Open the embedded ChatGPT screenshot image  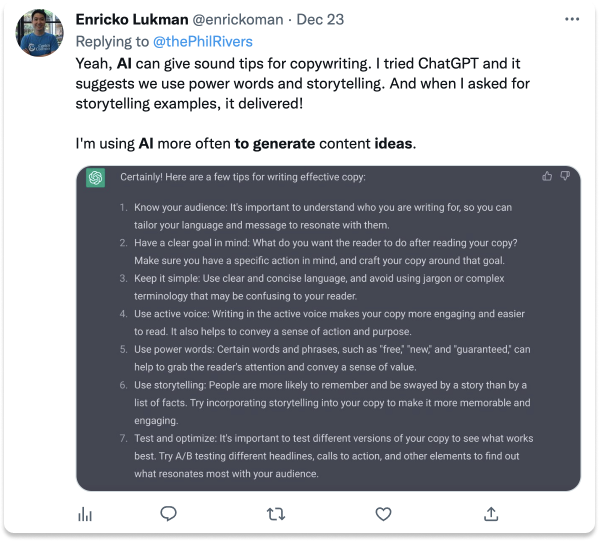pos(329,328)
